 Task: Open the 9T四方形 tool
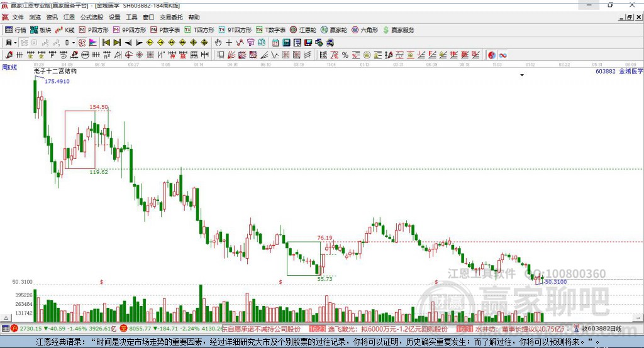(235, 30)
